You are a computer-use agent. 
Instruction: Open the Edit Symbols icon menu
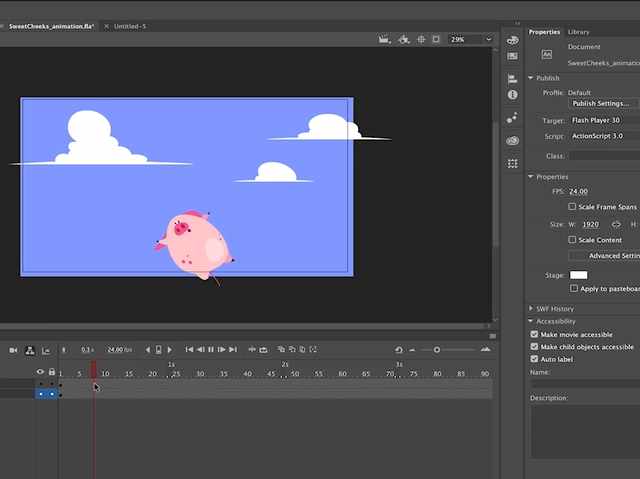click(x=404, y=40)
